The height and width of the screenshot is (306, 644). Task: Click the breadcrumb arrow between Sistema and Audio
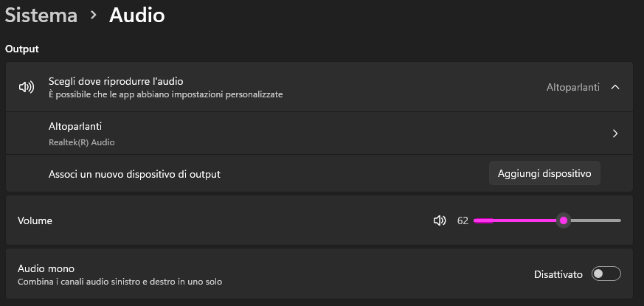point(94,15)
